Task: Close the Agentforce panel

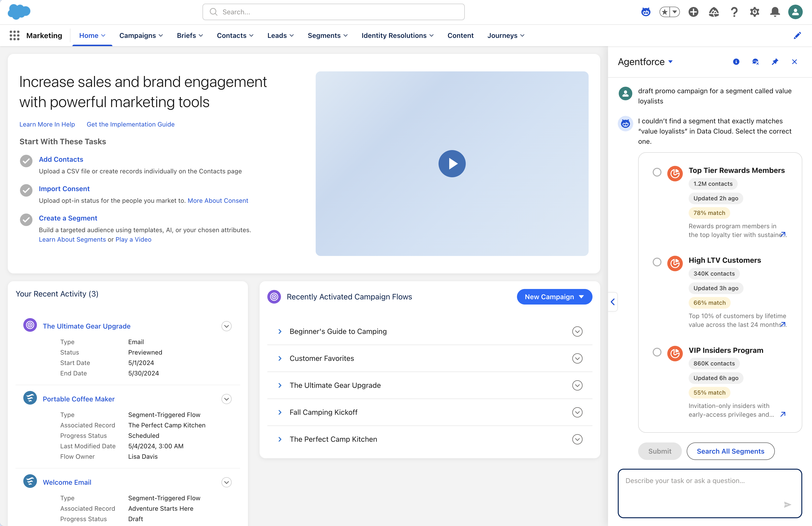Action: pos(795,62)
